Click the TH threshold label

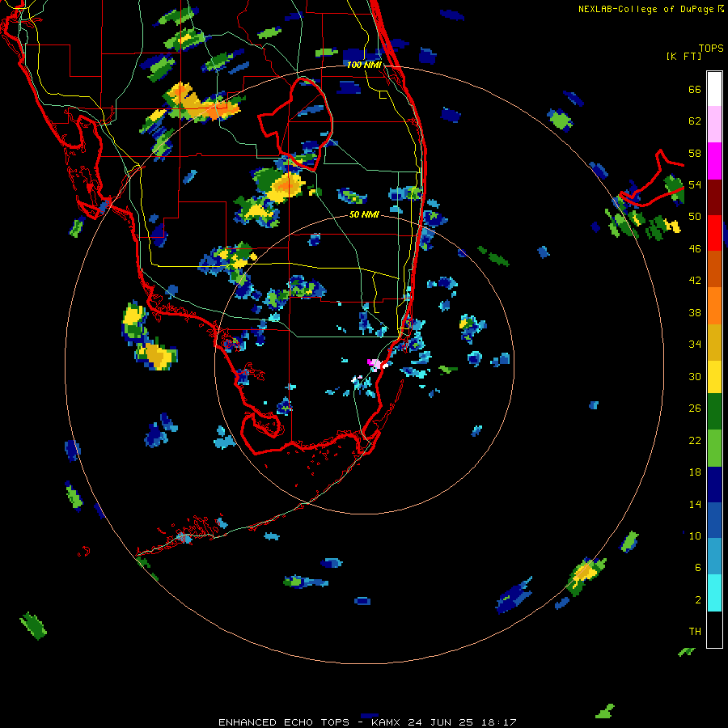point(695,632)
